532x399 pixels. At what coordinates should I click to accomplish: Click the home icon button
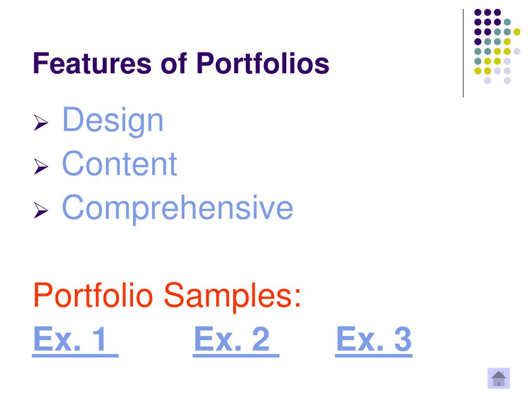click(498, 378)
